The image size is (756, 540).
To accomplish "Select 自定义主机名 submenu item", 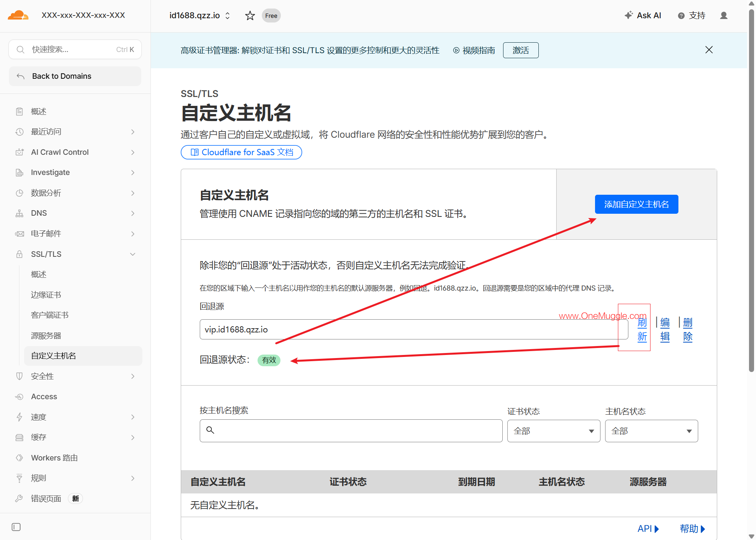I will [x=83, y=356].
